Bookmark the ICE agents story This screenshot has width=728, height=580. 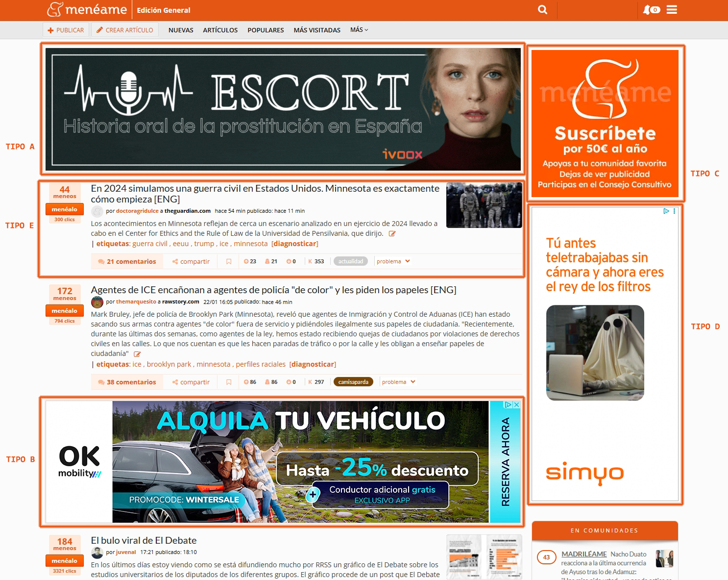pyautogui.click(x=229, y=382)
